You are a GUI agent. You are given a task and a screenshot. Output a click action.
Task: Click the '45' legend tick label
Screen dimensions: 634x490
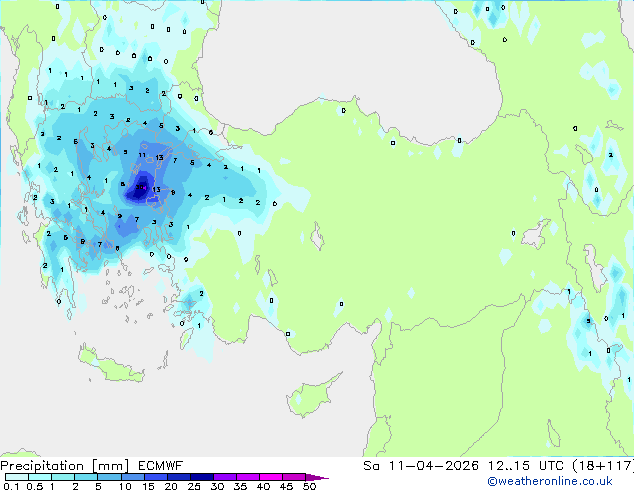(286, 486)
